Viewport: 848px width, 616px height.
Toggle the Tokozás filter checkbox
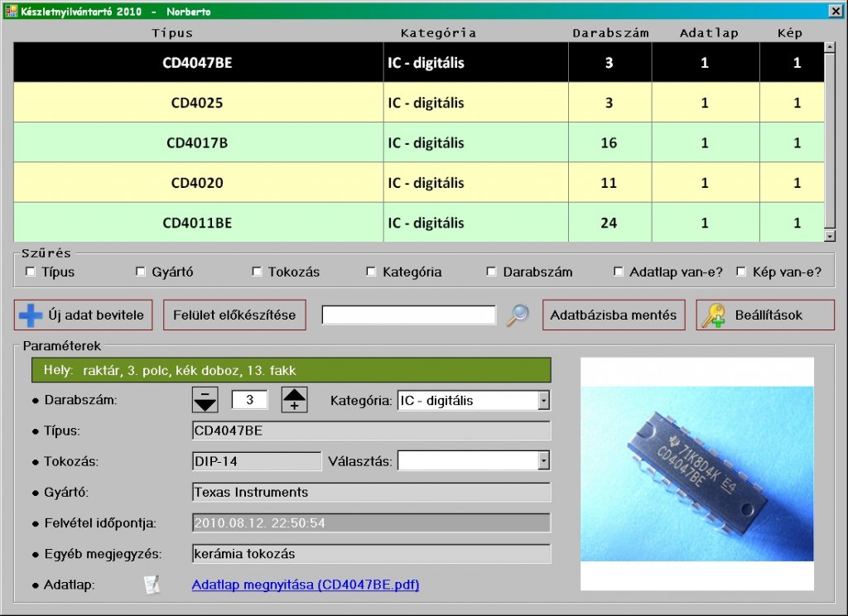coord(257,272)
